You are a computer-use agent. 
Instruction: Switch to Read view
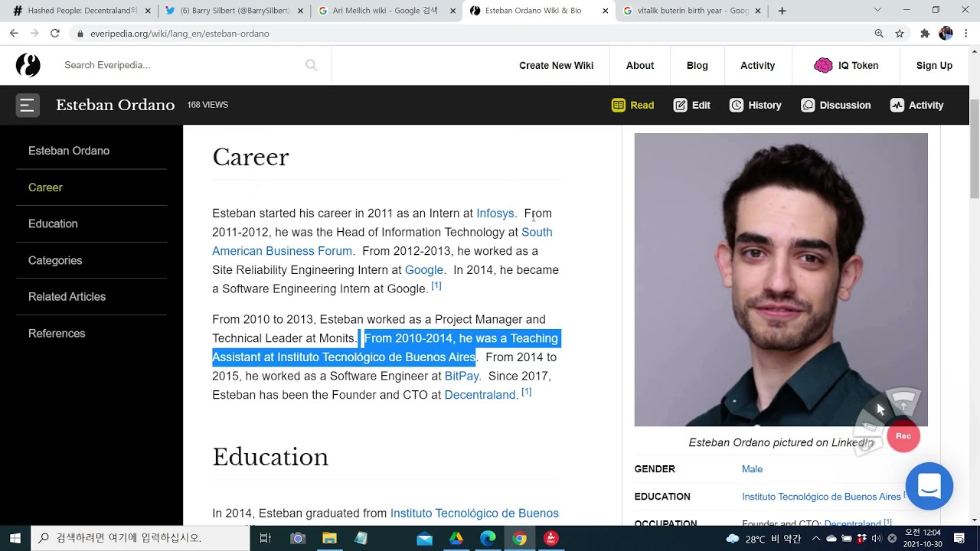click(x=632, y=105)
